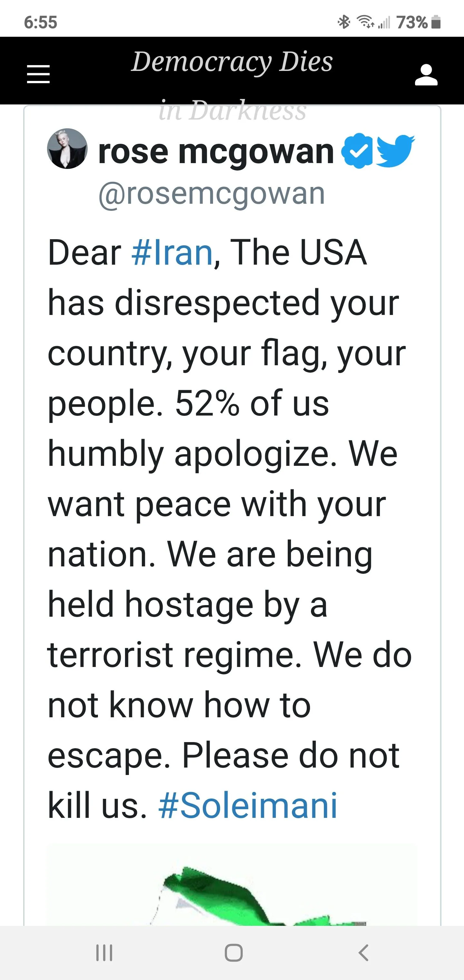Tap the Bluetooth status icon
Screen dimensions: 464x980
(344, 22)
